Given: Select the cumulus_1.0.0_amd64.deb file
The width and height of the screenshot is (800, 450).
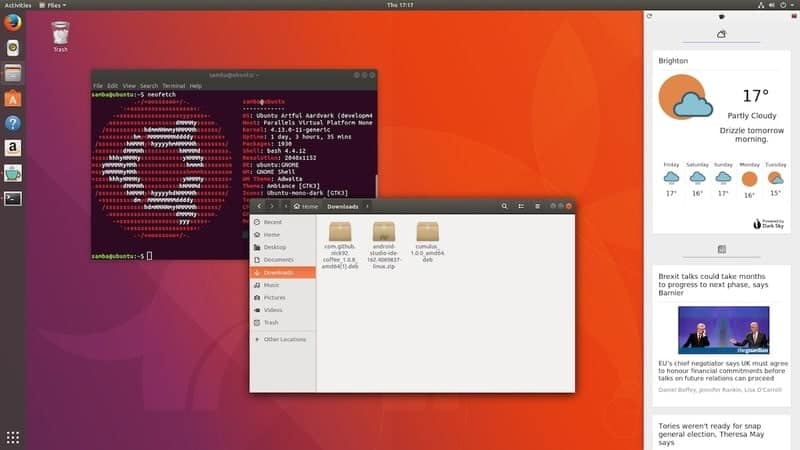Looking at the screenshot, I should (x=428, y=242).
